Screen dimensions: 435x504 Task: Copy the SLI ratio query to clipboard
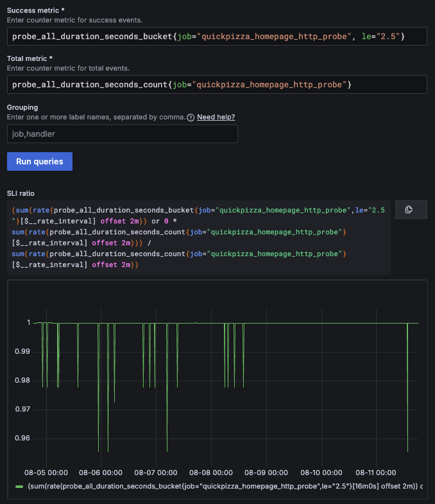pos(407,210)
